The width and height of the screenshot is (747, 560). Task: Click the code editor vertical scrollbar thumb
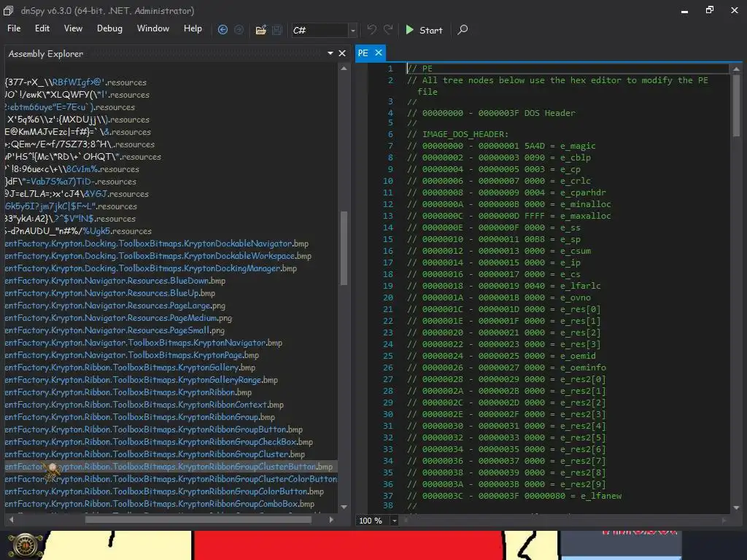coord(736,105)
